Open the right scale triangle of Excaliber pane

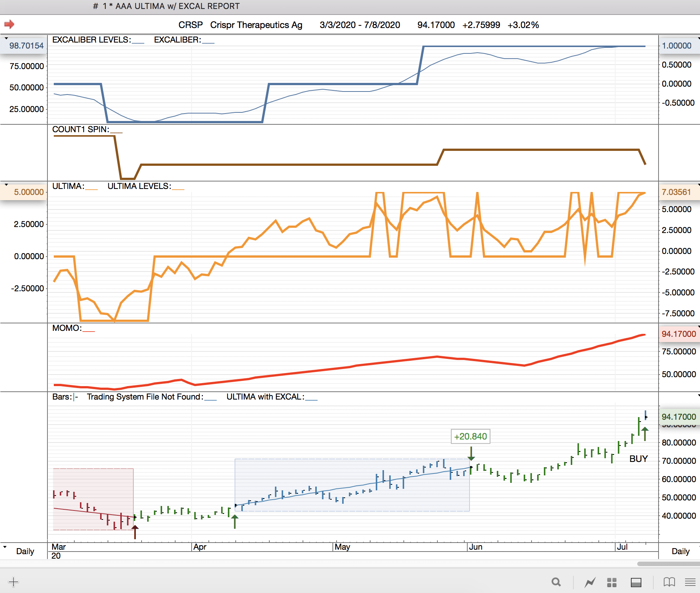click(699, 38)
